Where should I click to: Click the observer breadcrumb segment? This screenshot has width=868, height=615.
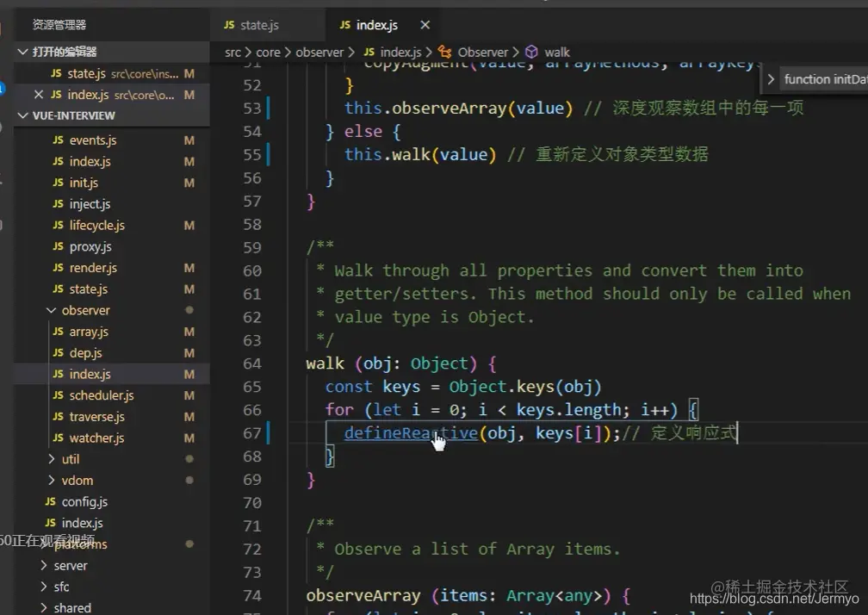click(319, 52)
